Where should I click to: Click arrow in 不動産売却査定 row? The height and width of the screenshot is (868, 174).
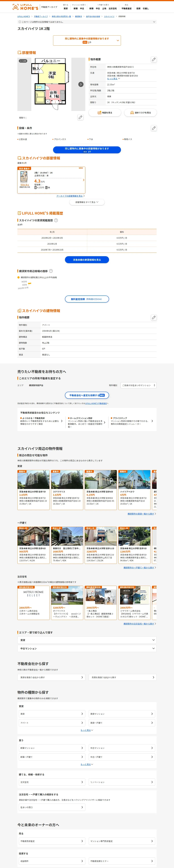click(82, 841)
